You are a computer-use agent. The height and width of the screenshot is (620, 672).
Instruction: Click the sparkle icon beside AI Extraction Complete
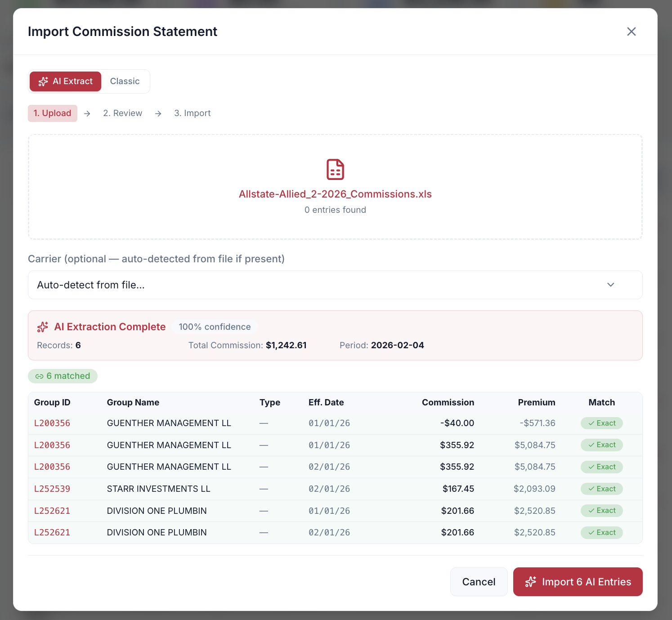click(x=43, y=327)
